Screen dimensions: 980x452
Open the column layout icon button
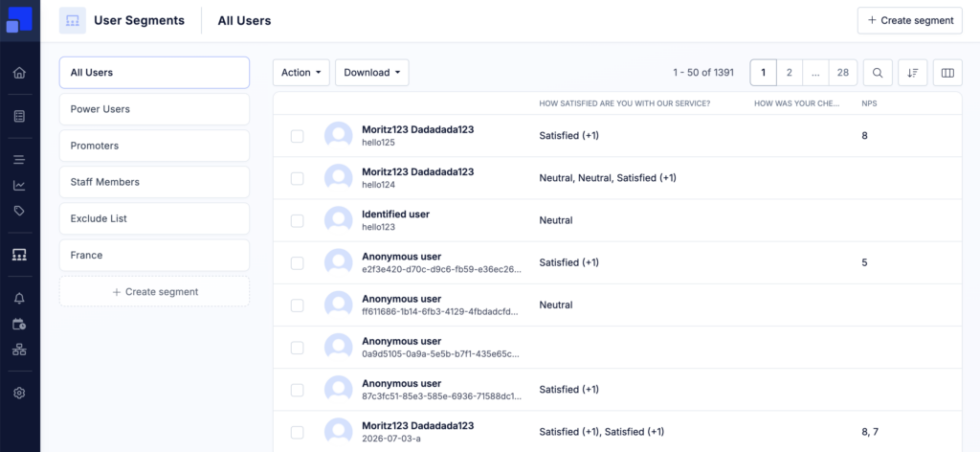tap(947, 73)
